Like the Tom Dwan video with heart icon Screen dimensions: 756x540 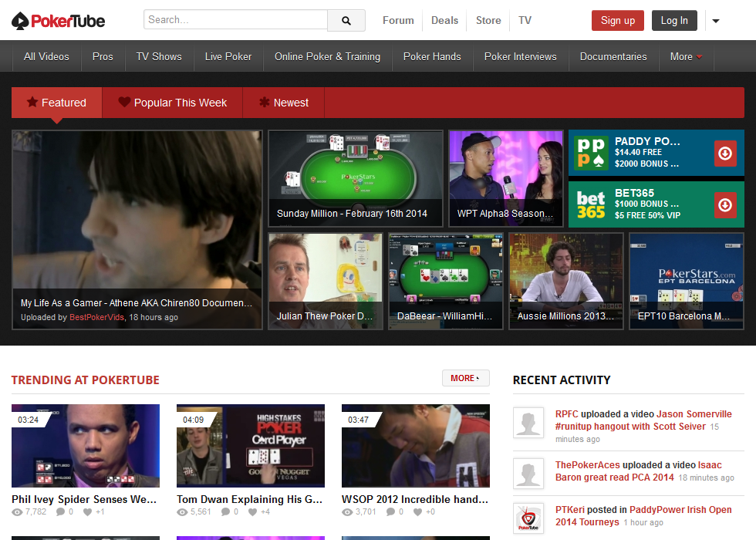point(252,512)
